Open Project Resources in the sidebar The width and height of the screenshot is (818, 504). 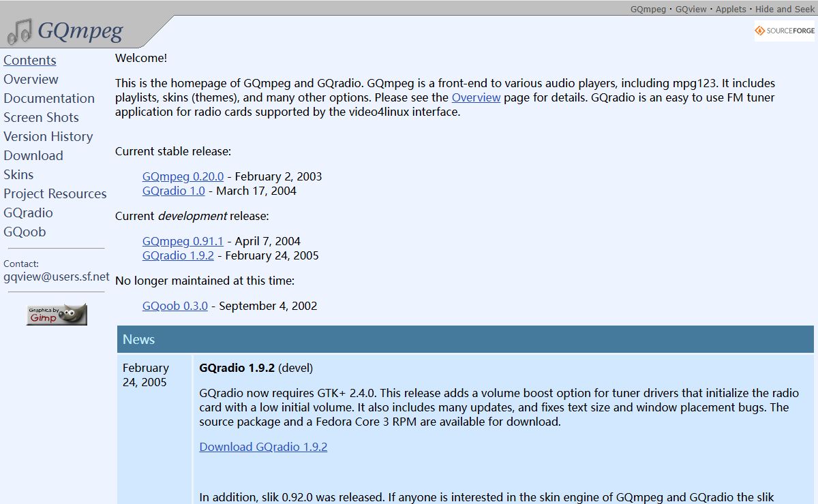(55, 193)
